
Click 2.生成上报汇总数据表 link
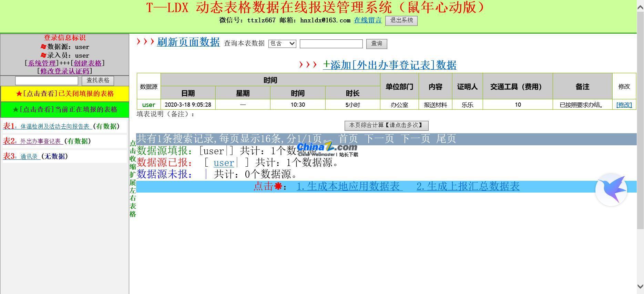pyautogui.click(x=468, y=186)
